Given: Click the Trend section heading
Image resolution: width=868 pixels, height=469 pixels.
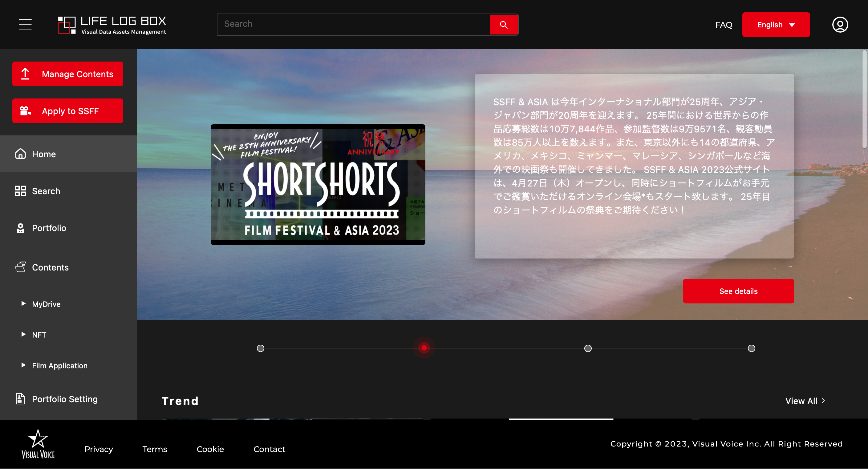Looking at the screenshot, I should (x=180, y=401).
